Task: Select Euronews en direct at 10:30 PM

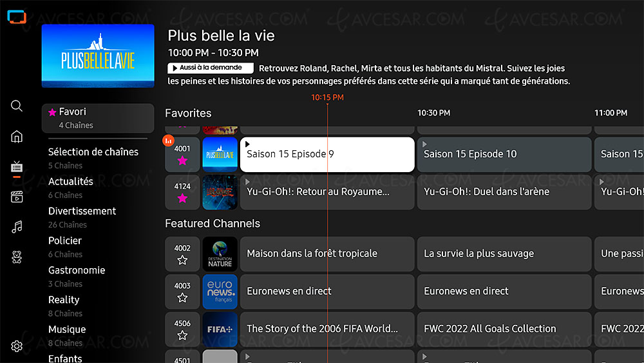Action: click(x=504, y=291)
